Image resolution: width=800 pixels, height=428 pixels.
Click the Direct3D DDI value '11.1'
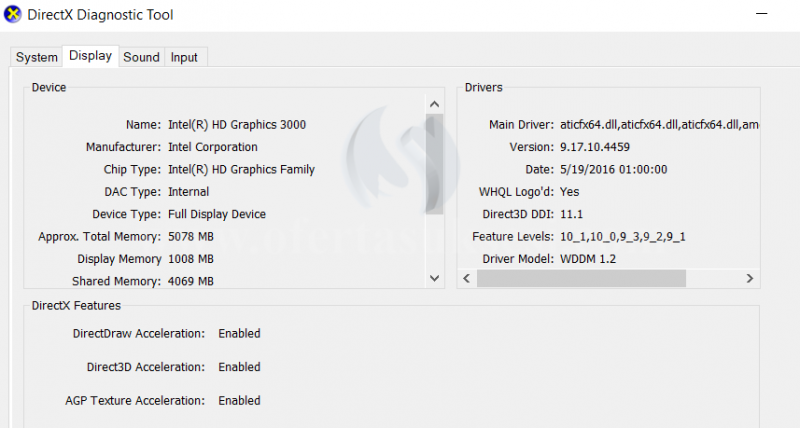click(571, 214)
